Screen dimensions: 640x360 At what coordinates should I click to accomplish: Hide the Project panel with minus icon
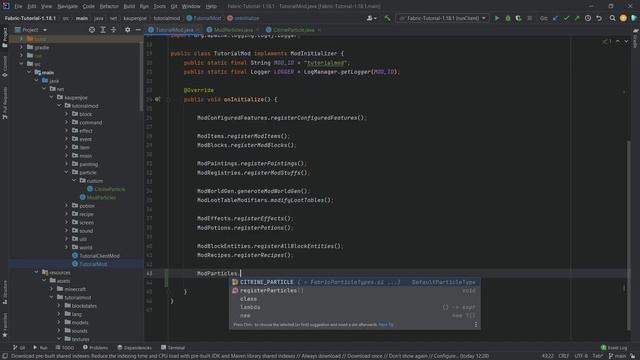pos(138,30)
